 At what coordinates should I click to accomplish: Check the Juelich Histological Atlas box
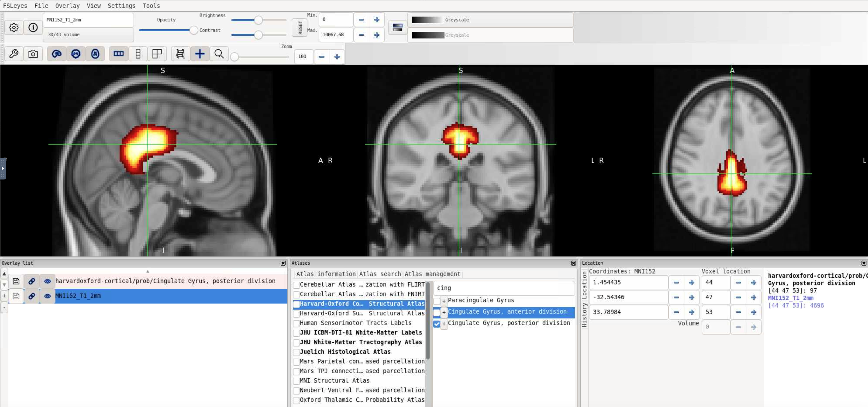[x=296, y=352]
